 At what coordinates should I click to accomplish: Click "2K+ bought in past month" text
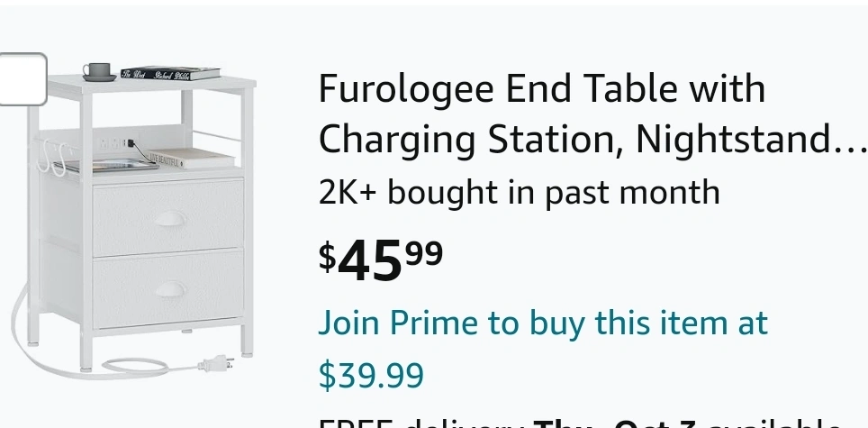tap(519, 192)
